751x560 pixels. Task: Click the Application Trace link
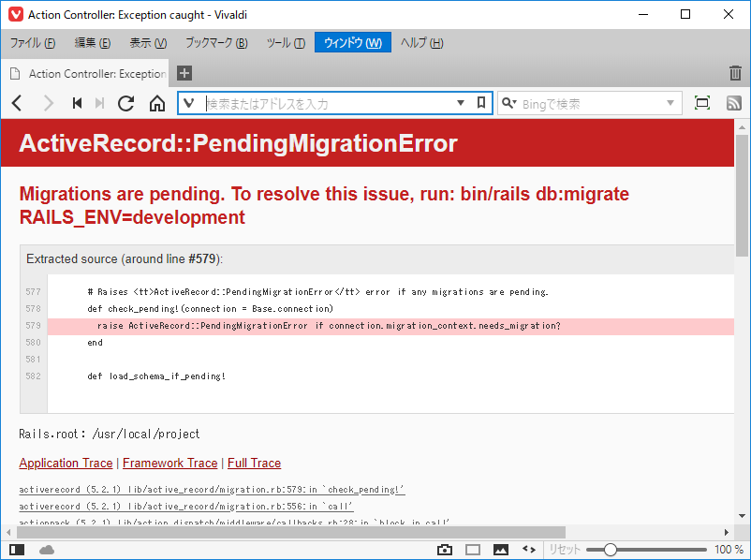[66, 464]
